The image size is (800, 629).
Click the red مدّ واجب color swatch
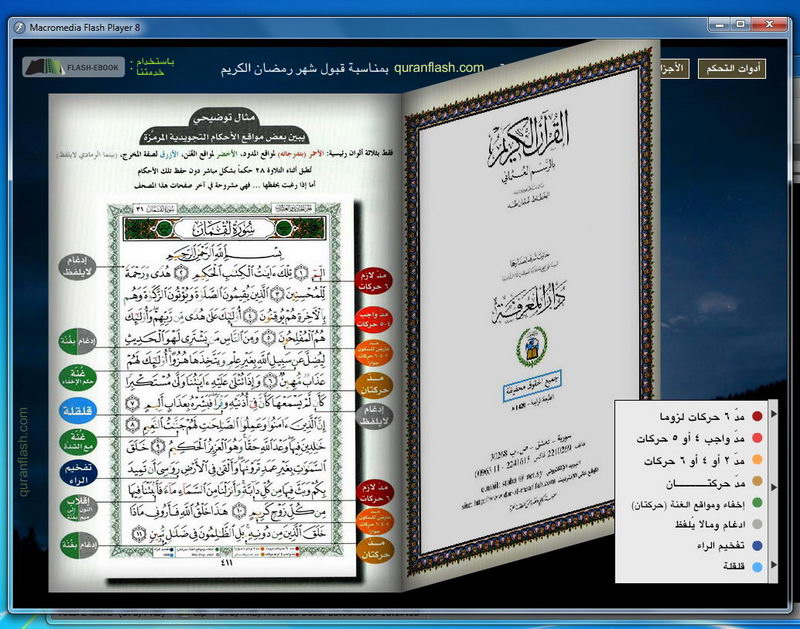[757, 437]
